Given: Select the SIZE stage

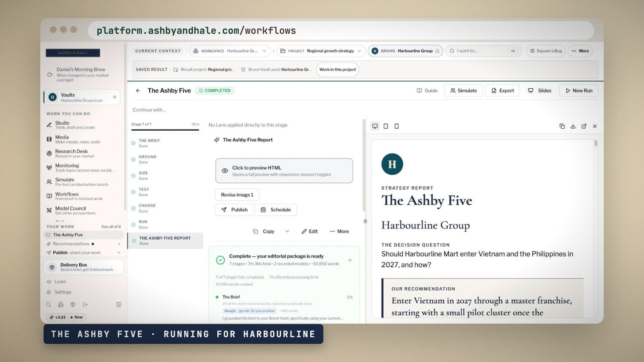Looking at the screenshot, I should [165, 176].
